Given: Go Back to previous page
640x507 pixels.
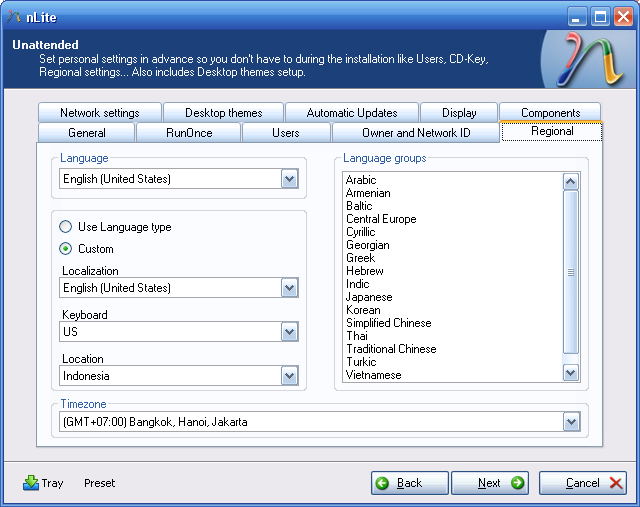Looking at the screenshot, I should [410, 483].
